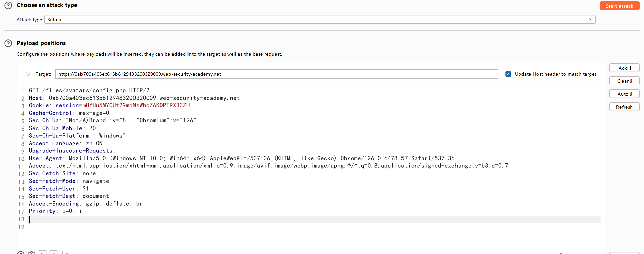Click the Accept-Encoding header line
Screen dimensions: 644x254
pos(86,204)
